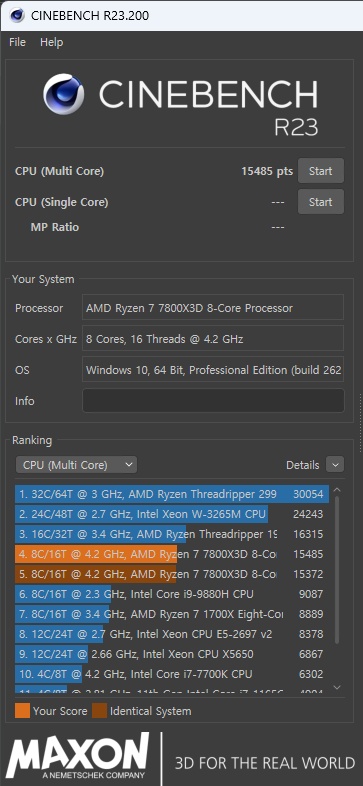363x786 pixels.
Task: Click the CPU (Multi Core) label
Action: pyautogui.click(x=59, y=171)
